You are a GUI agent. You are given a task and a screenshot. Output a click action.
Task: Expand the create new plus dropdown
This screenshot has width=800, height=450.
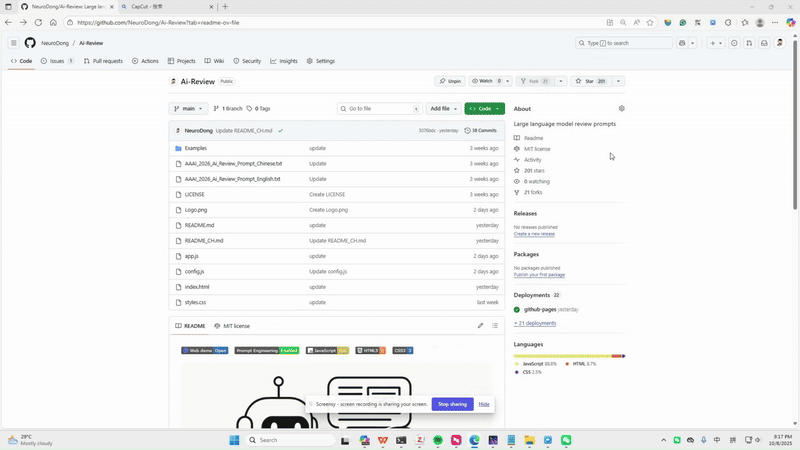click(716, 43)
